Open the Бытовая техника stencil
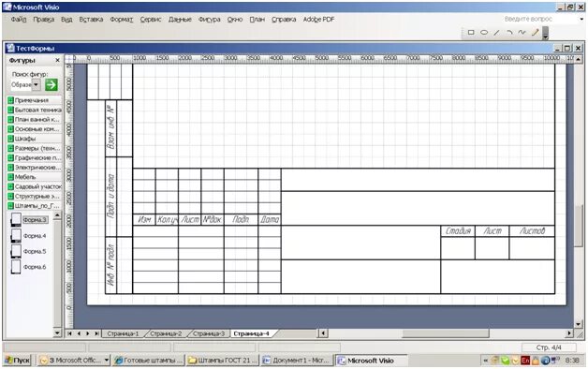The width and height of the screenshot is (588, 369). (35, 110)
